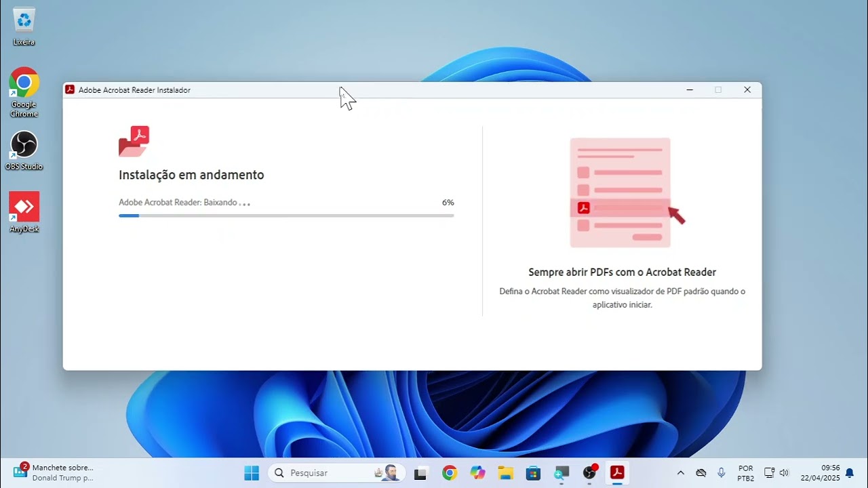Open the Manchete sobre news widget
868x488 pixels.
(x=53, y=472)
